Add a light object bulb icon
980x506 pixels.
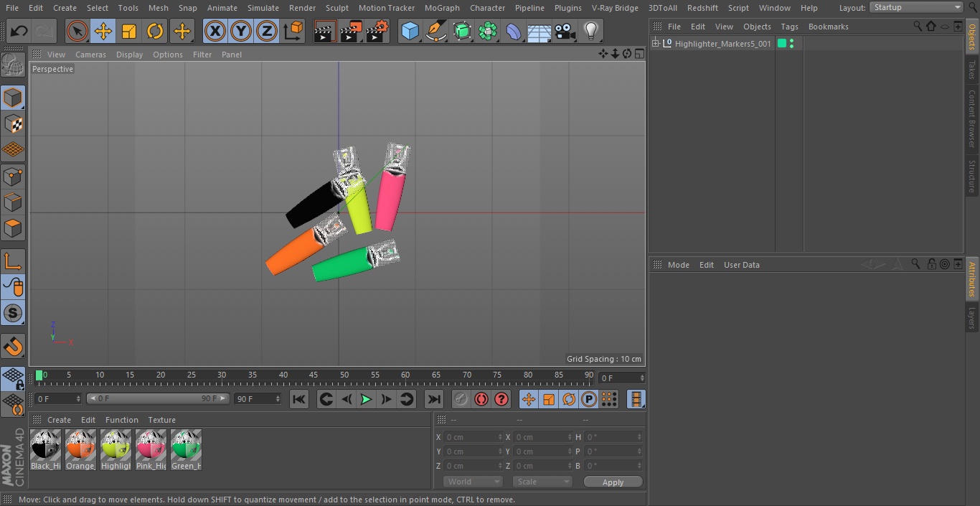pos(591,31)
